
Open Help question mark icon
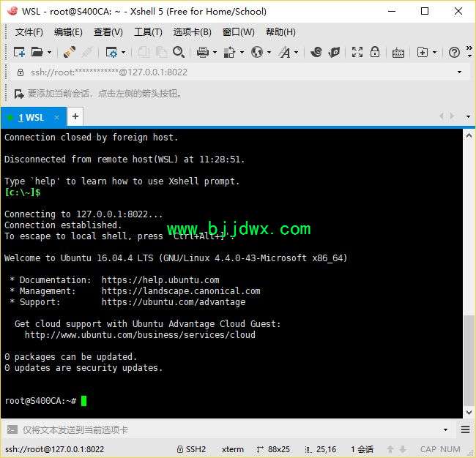coord(454,53)
